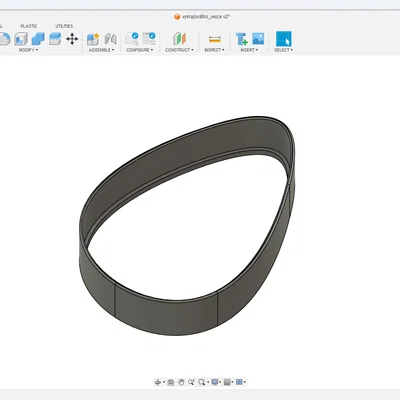Click the Offset Plane construct icon

[179, 39]
